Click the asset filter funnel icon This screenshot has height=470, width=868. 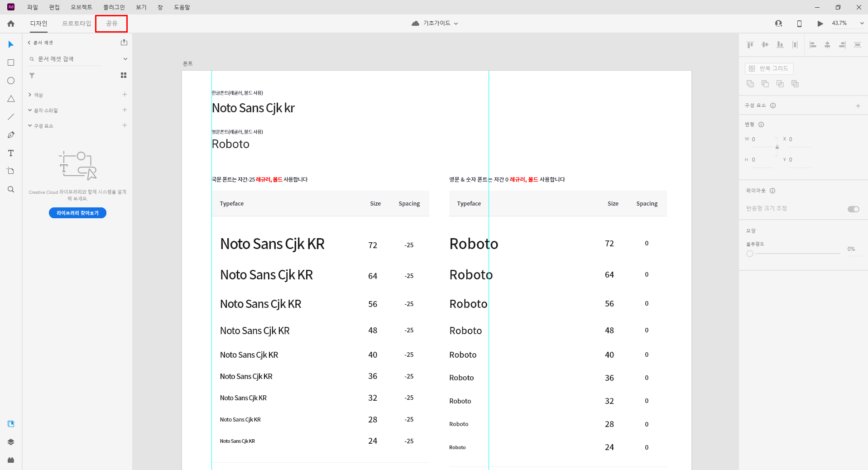32,75
